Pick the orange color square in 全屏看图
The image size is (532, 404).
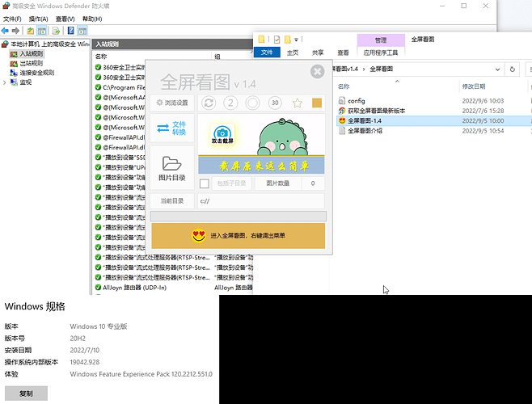(x=317, y=103)
